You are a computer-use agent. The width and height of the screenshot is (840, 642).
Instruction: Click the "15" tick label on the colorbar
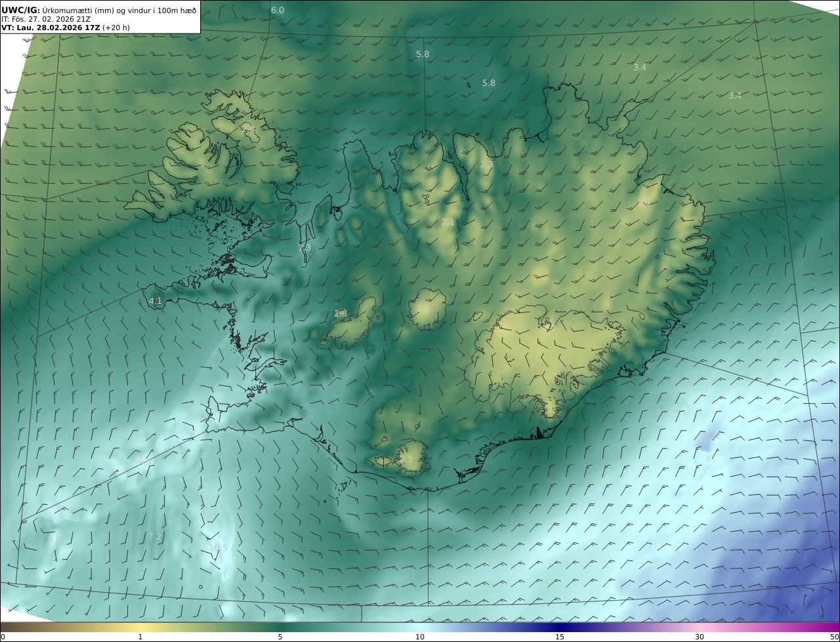click(x=560, y=637)
